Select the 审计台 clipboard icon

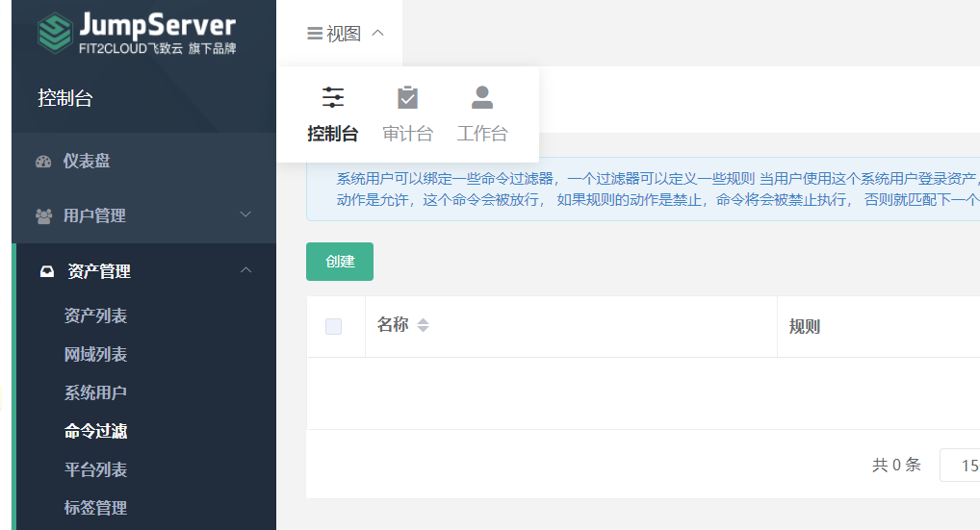coord(407,97)
